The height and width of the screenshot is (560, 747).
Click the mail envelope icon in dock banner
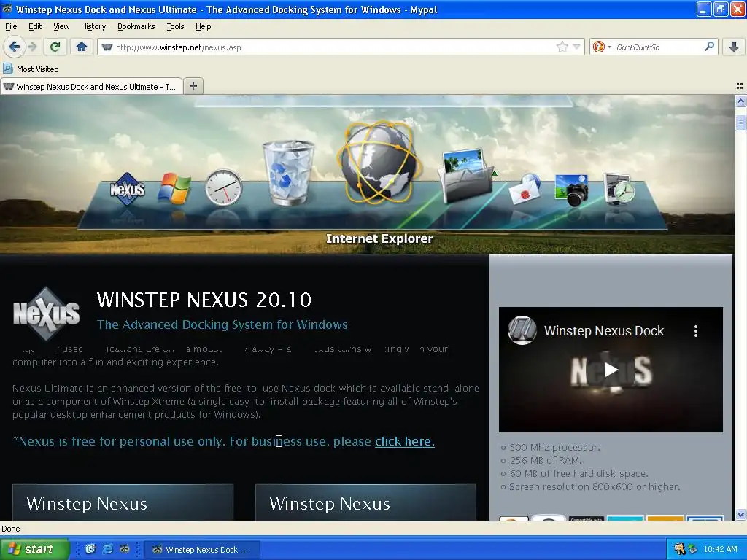click(x=524, y=189)
